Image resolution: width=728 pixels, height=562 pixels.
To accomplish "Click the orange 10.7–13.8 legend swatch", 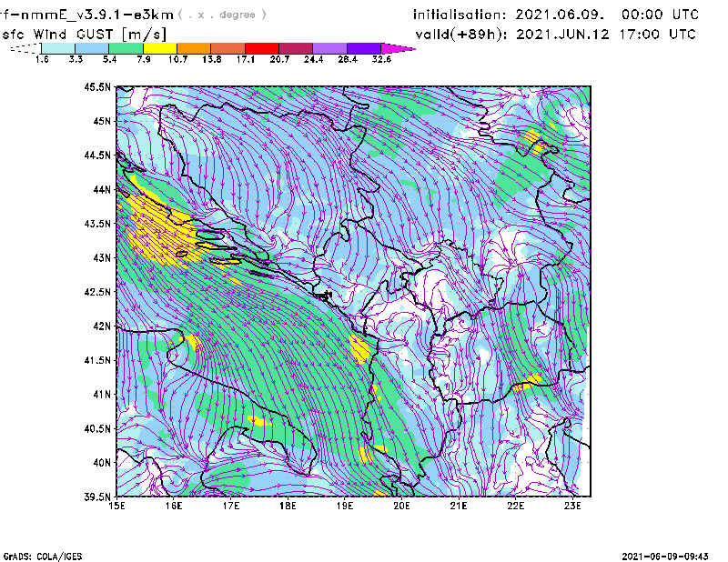I will (x=194, y=48).
